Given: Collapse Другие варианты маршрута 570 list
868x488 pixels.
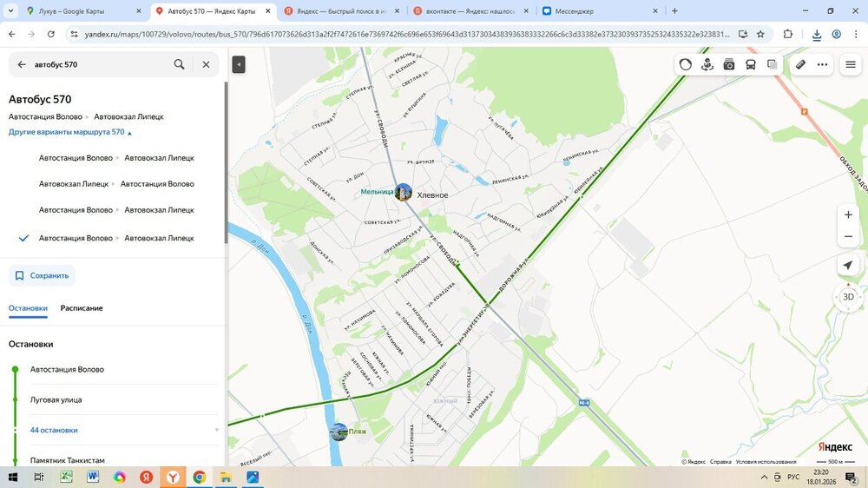Looking at the screenshot, I should (x=70, y=132).
